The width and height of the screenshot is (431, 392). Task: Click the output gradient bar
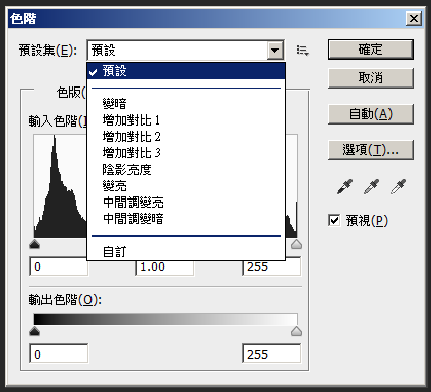[165, 319]
